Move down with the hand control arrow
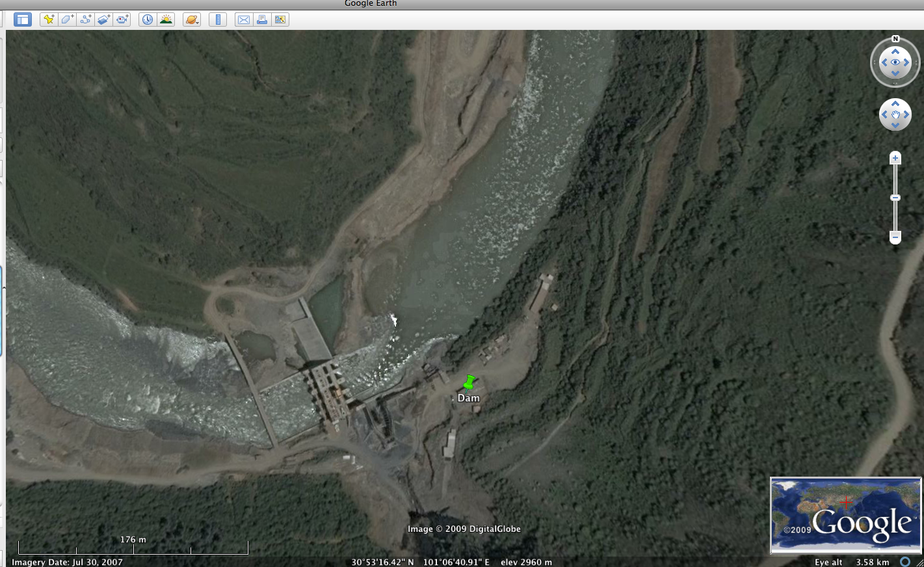The height and width of the screenshot is (567, 924). 895,125
